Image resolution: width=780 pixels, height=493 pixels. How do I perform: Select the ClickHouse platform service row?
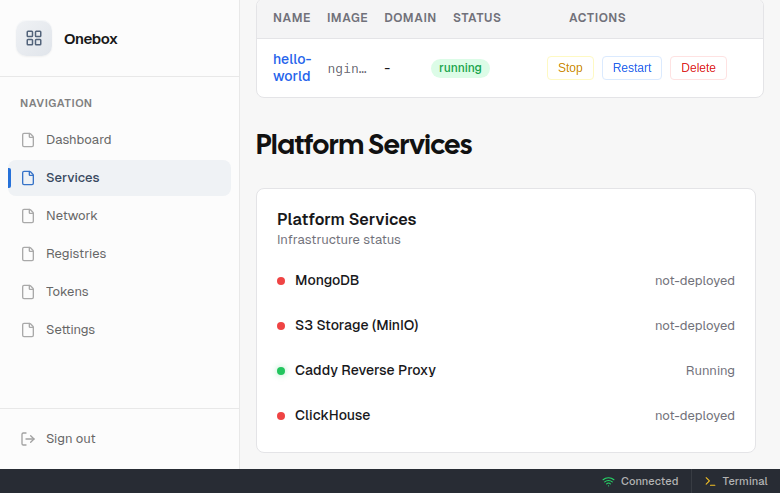332,416
